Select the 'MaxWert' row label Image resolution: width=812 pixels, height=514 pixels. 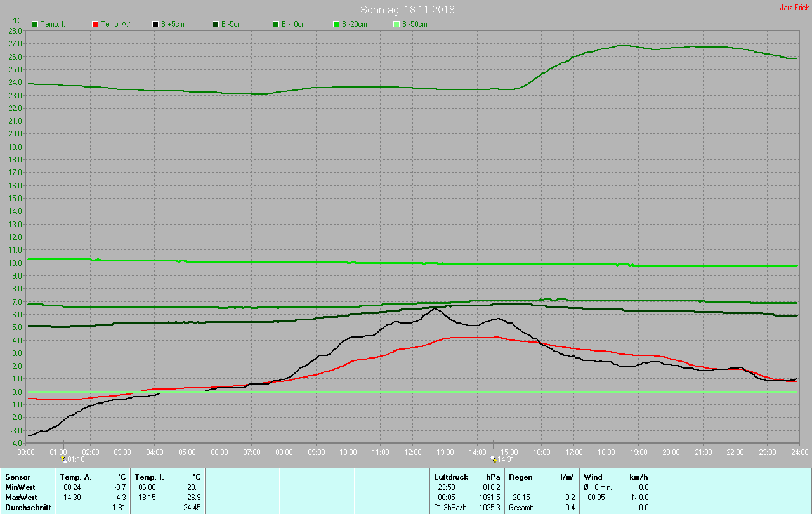pyautogui.click(x=21, y=497)
